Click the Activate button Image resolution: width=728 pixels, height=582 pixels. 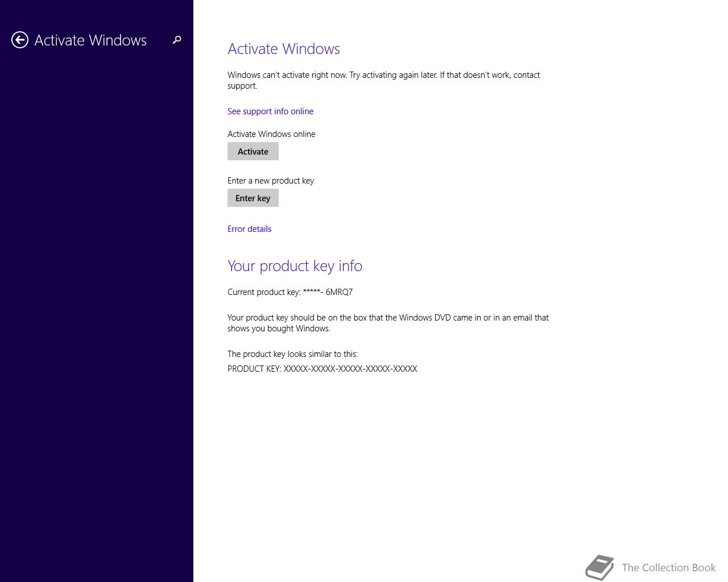pos(253,152)
